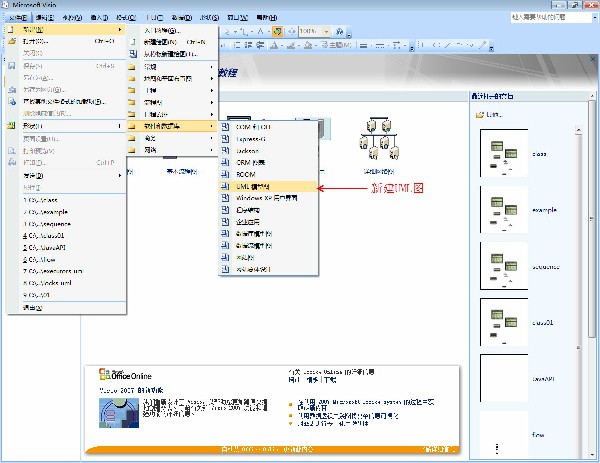The image size is (600, 463).
Task: Click the detailed network diagram template icon
Action: point(379,139)
